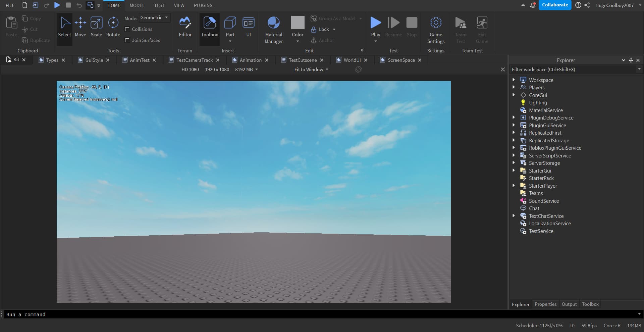Switch to the MODEL ribbon tab

[x=137, y=5]
